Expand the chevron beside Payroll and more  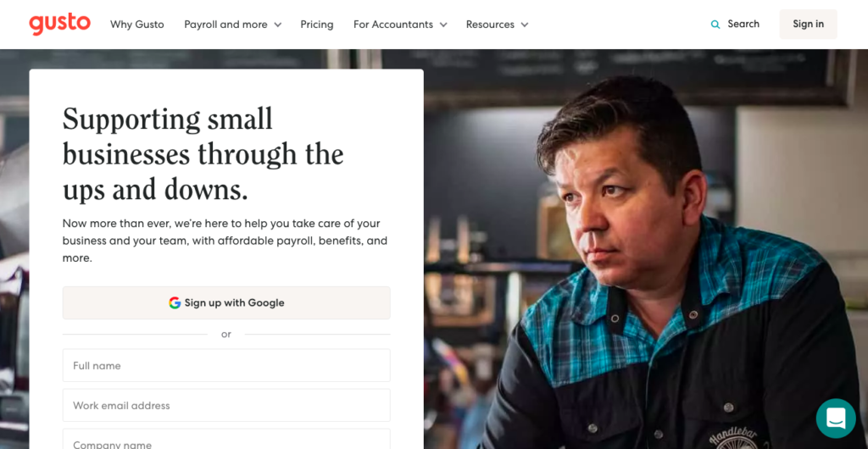tap(278, 25)
